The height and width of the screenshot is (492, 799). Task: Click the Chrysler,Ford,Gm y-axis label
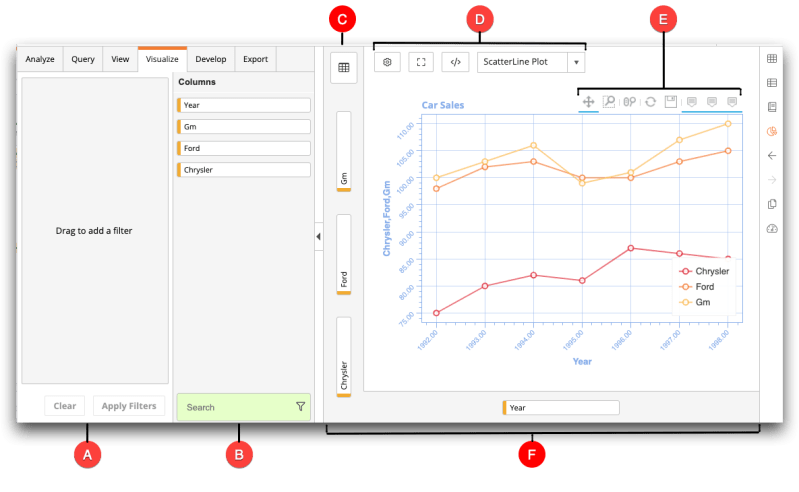(x=387, y=218)
